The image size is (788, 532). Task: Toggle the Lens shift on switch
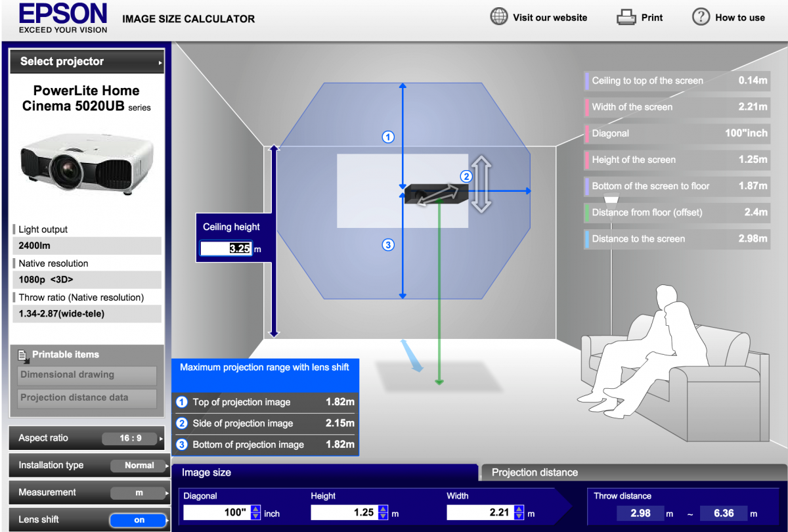coord(139,520)
